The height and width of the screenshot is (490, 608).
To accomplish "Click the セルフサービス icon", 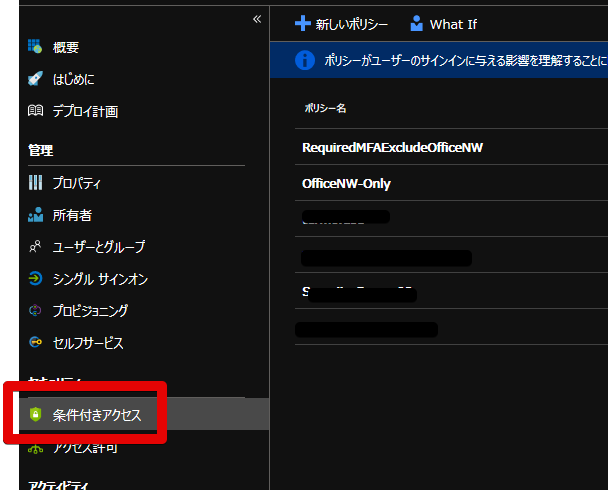I will pyautogui.click(x=35, y=342).
